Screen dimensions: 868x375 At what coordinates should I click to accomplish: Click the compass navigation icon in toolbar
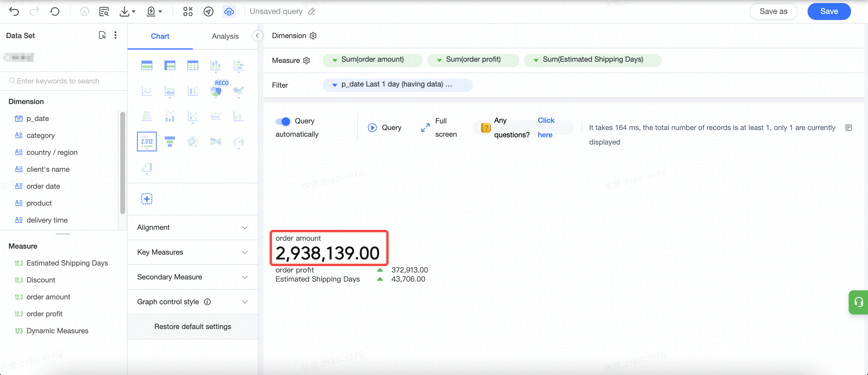point(208,11)
